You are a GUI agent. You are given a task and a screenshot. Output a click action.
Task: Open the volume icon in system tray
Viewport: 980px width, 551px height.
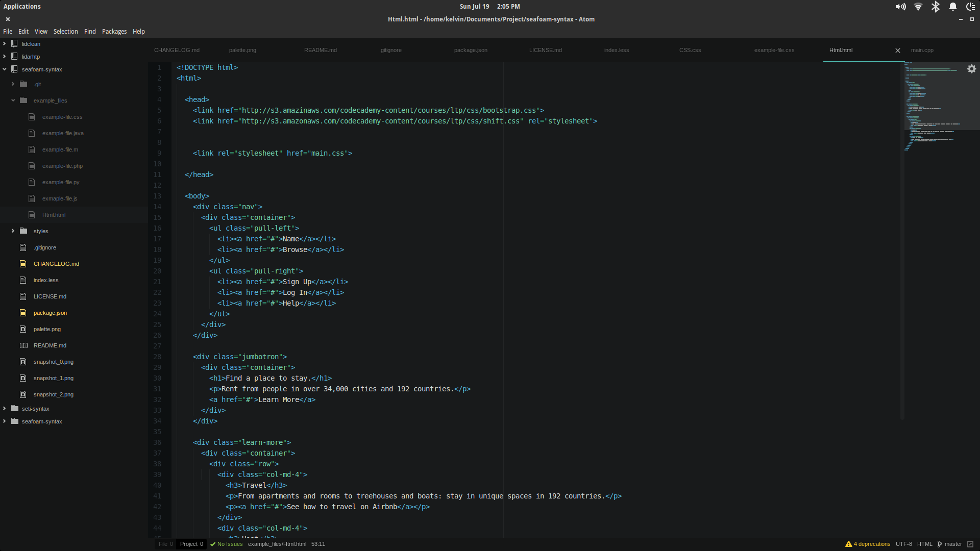(x=900, y=7)
